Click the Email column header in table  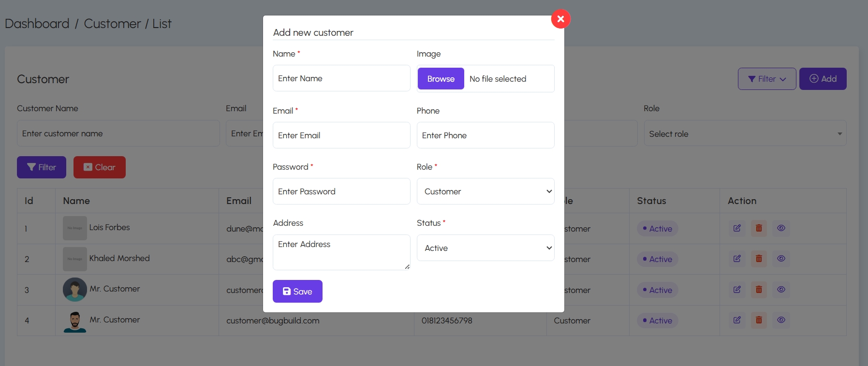pos(239,201)
